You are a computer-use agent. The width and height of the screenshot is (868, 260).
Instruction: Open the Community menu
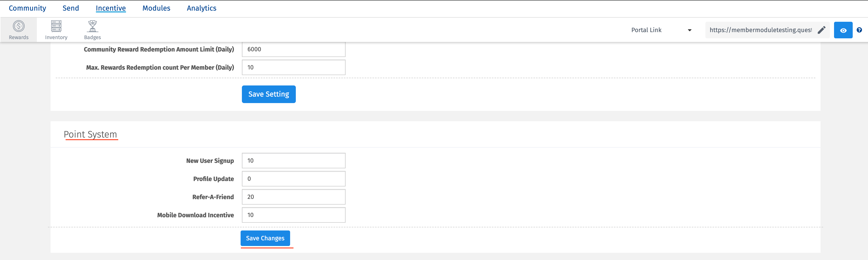27,8
